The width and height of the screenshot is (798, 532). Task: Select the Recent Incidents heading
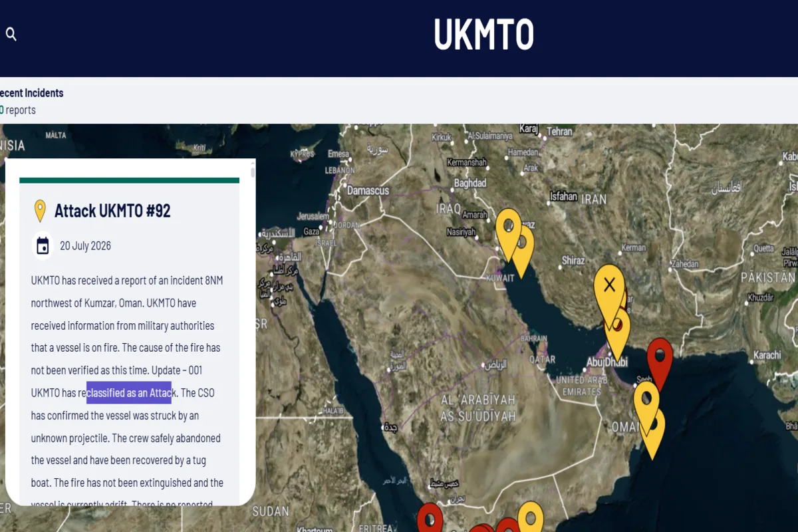click(x=31, y=93)
